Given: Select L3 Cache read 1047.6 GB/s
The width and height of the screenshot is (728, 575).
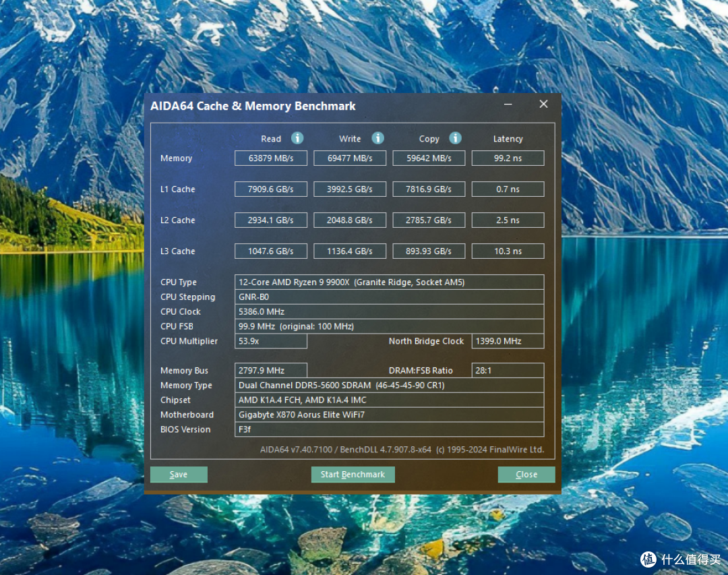Looking at the screenshot, I should (271, 251).
